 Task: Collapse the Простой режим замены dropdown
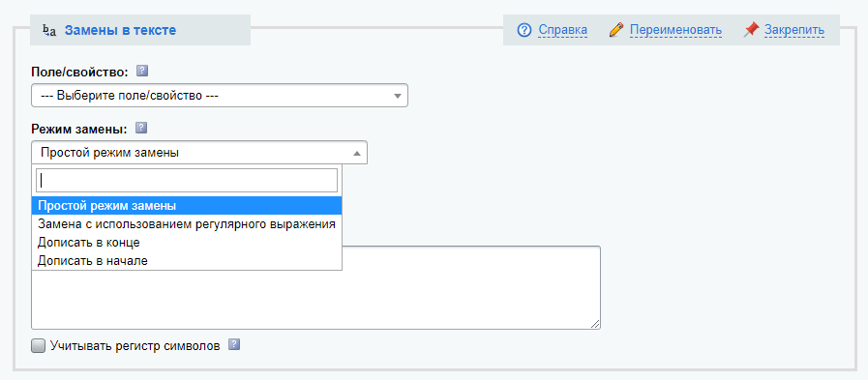pos(199,153)
